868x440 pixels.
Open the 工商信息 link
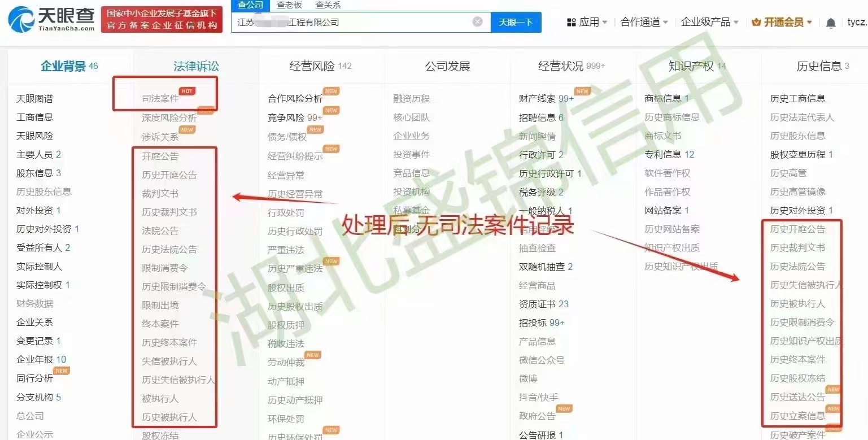pos(34,117)
